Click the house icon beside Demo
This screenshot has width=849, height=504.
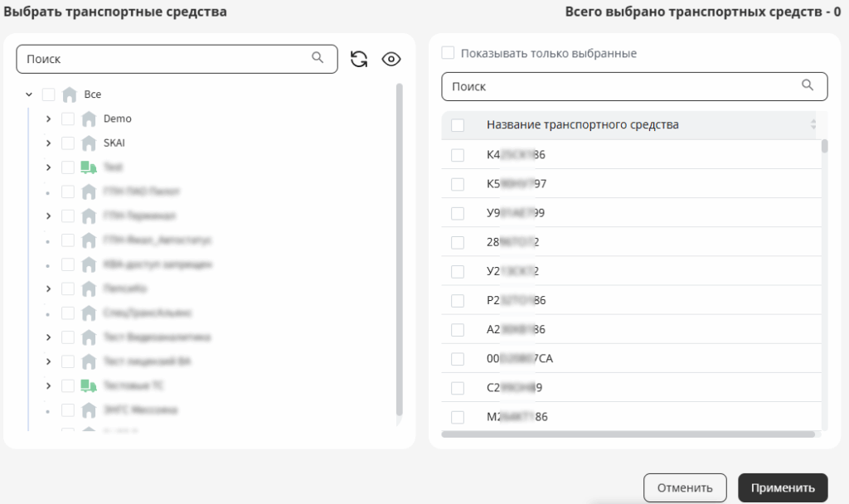(89, 119)
